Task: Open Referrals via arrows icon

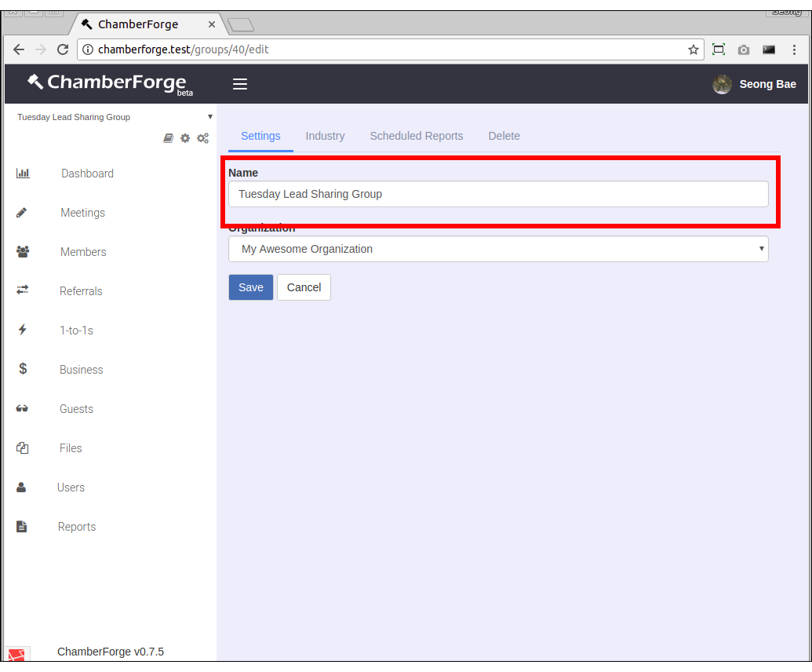Action: tap(22, 290)
